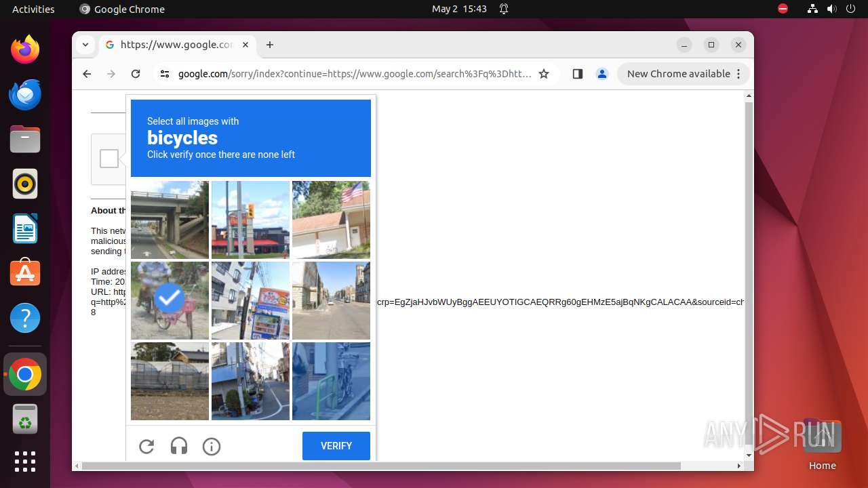Open the network status icon
The height and width of the screenshot is (488, 868).
pos(812,9)
